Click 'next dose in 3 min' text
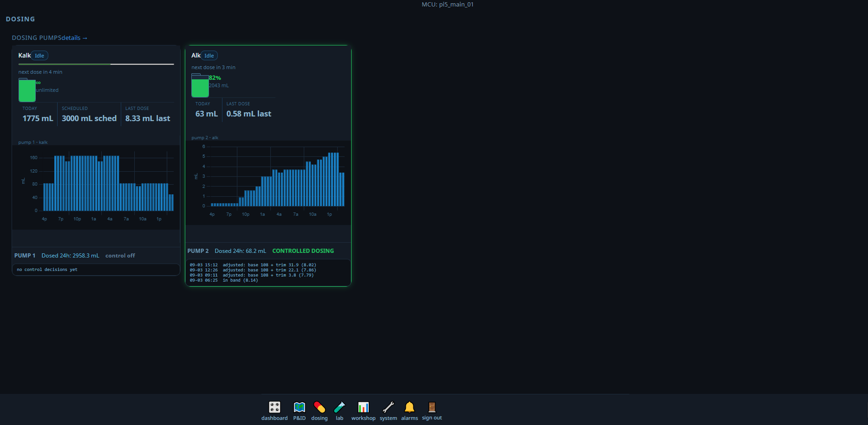 [x=214, y=67]
